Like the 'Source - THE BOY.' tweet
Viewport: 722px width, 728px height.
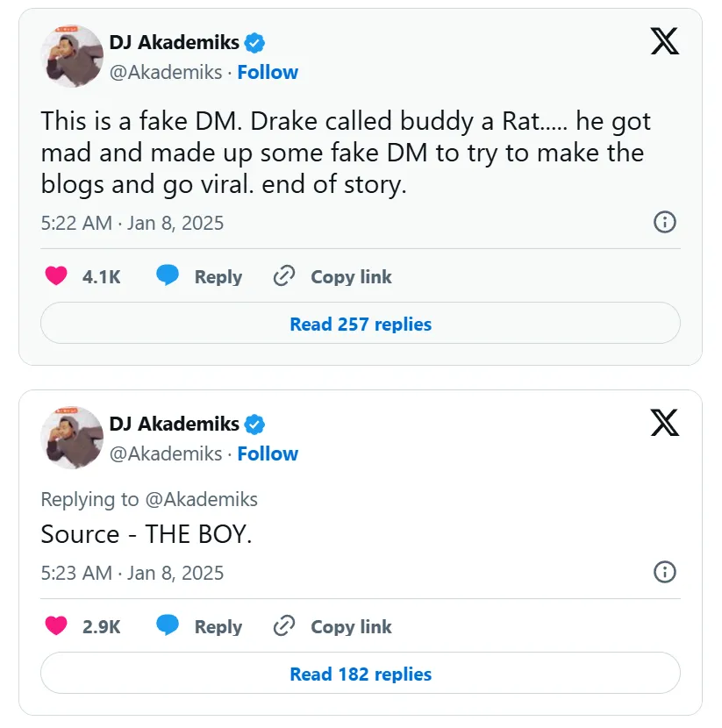coord(56,626)
